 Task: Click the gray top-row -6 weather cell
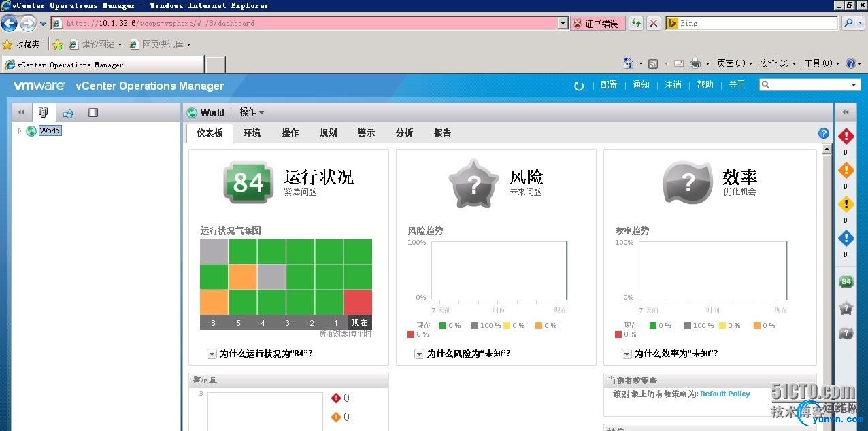click(x=214, y=252)
